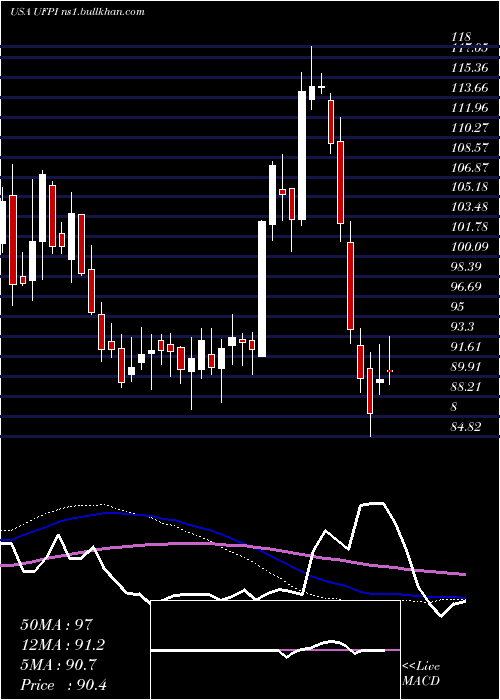Viewport: 500px width, 700px height.
Task: Click the 100.09 price axis label
Action: tap(469, 246)
